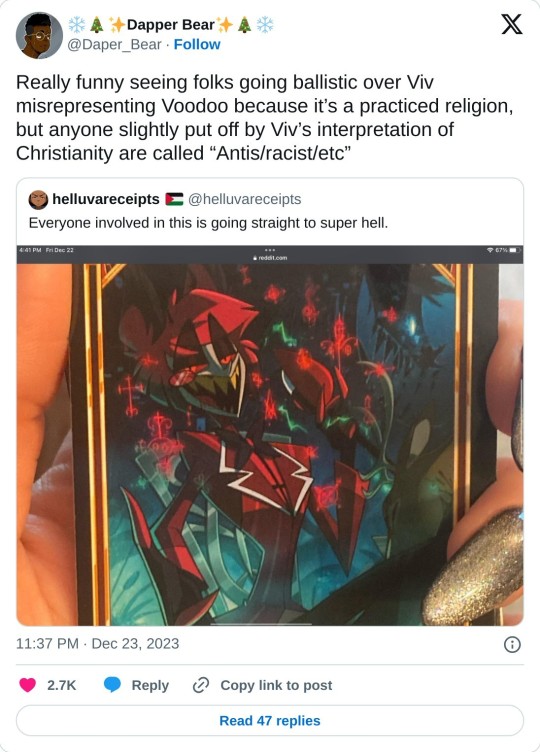The height and width of the screenshot is (752, 540).
Task: Click the 2.7K likes count
Action: pos(61,685)
